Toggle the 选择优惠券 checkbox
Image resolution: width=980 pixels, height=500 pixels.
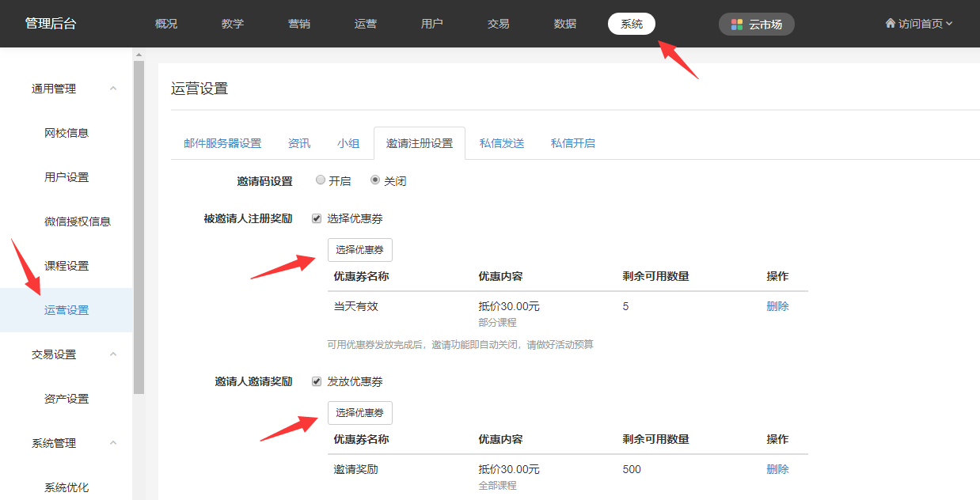coord(317,218)
